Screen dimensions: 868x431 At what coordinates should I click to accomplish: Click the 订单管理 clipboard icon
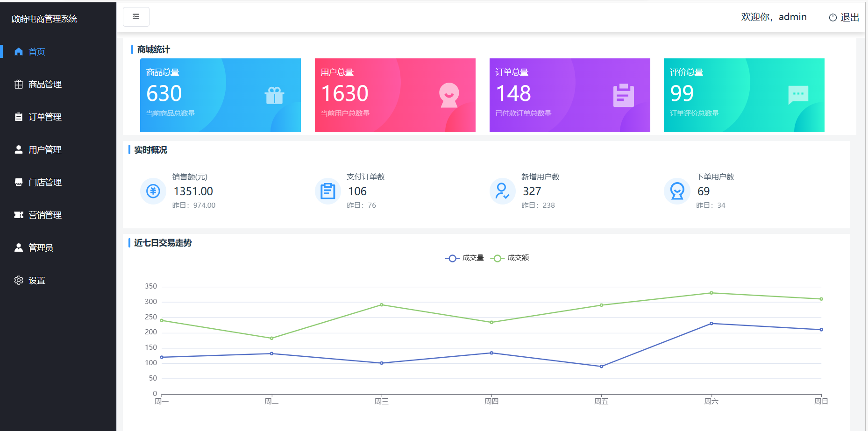click(x=19, y=117)
